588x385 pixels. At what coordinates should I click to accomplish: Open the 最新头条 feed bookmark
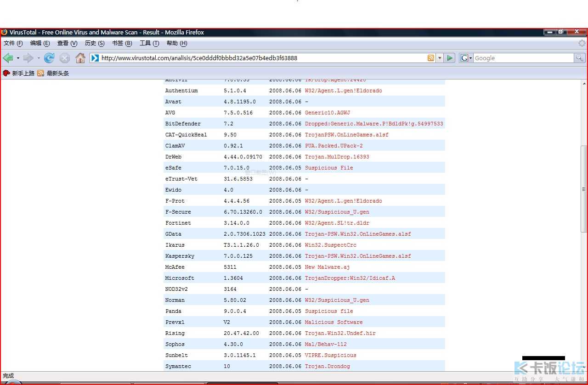click(x=53, y=73)
